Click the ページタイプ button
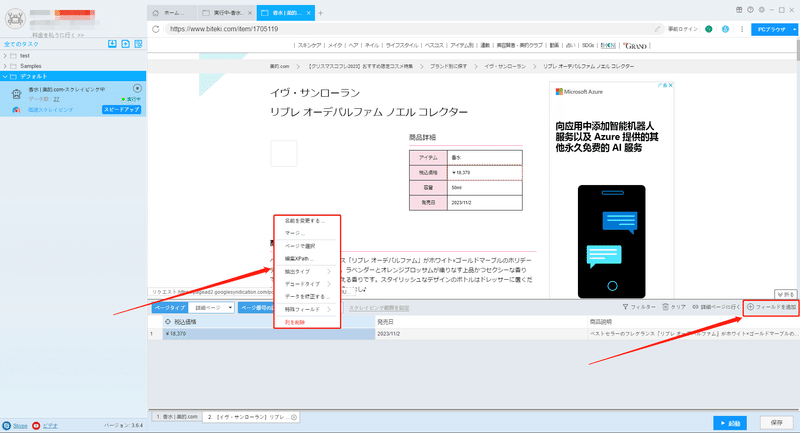This screenshot has height=433, width=800. coord(170,308)
